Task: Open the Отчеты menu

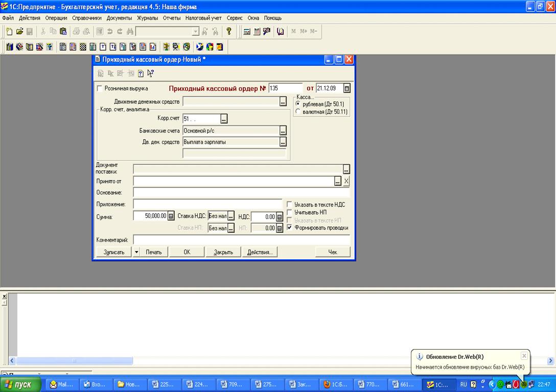Action: tap(172, 18)
